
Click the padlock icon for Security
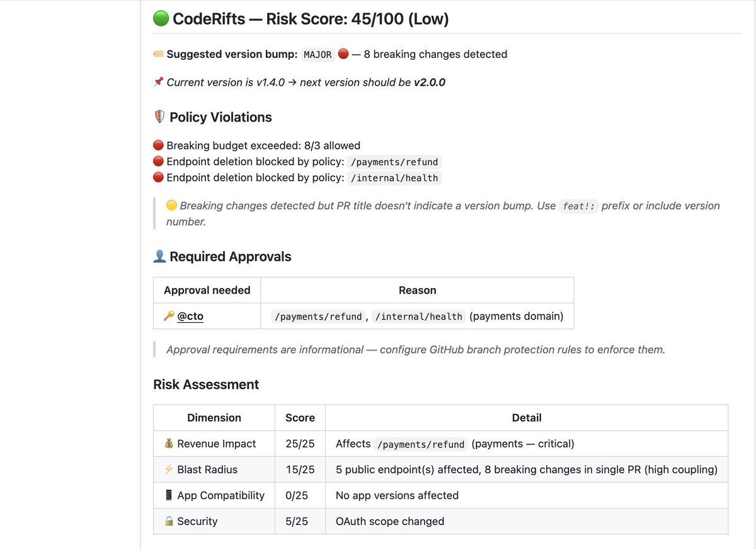click(169, 521)
